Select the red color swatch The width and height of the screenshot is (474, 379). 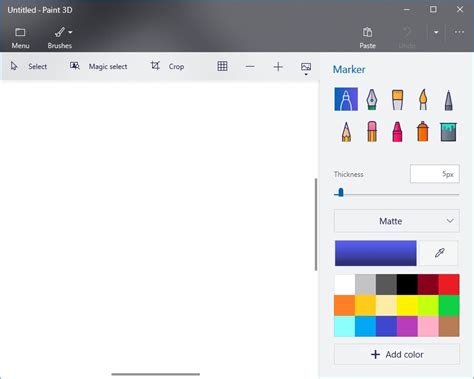(449, 284)
